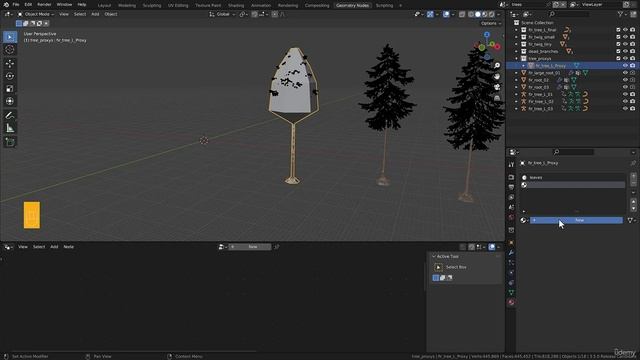Select the Cursor tool
This screenshot has height=360, width=640.
pyautogui.click(x=10, y=49)
